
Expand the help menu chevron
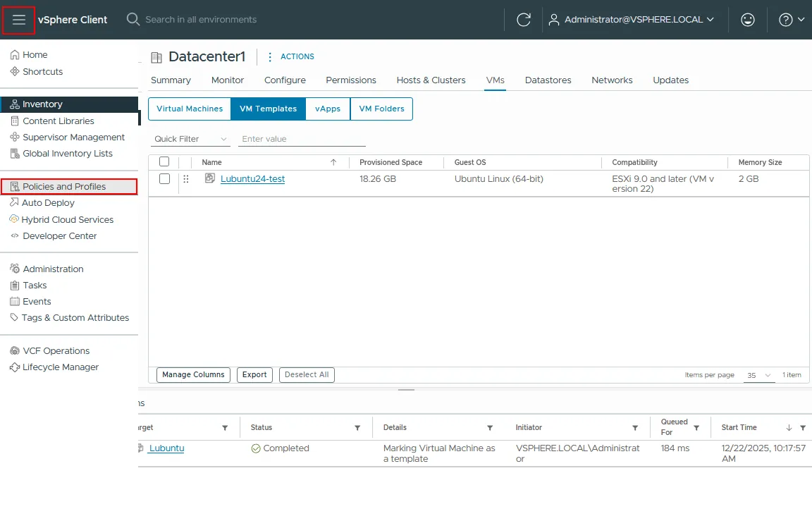pyautogui.click(x=801, y=19)
